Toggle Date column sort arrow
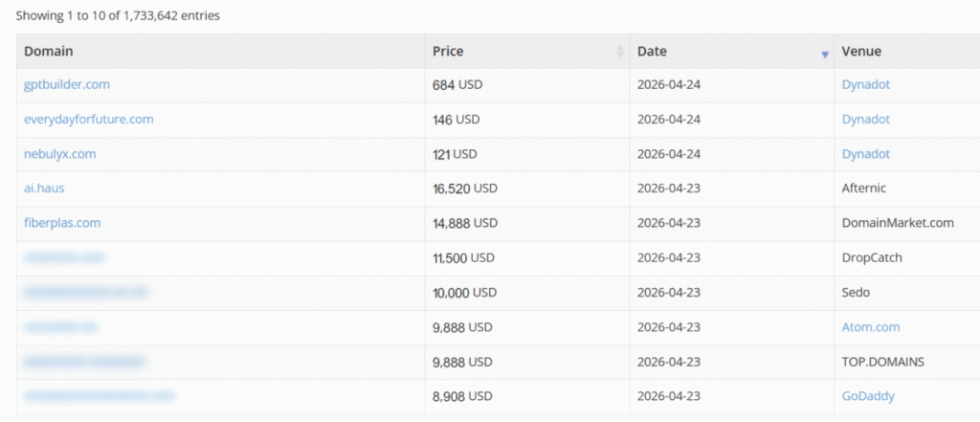Viewport: 980px width, 422px height. (x=824, y=55)
